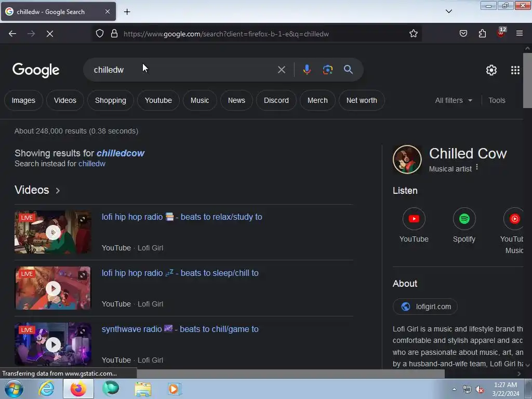Open the Firefox extensions puzzle icon
The height and width of the screenshot is (399, 532).
482,34
